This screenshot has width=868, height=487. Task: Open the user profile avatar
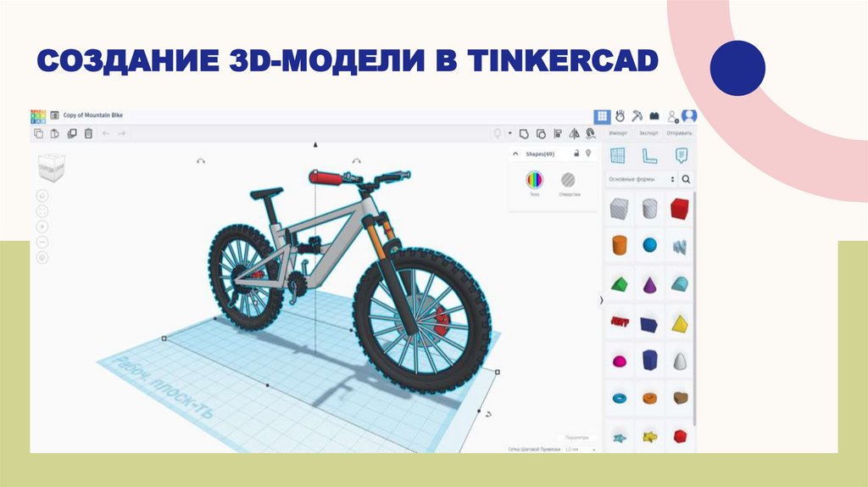(688, 116)
